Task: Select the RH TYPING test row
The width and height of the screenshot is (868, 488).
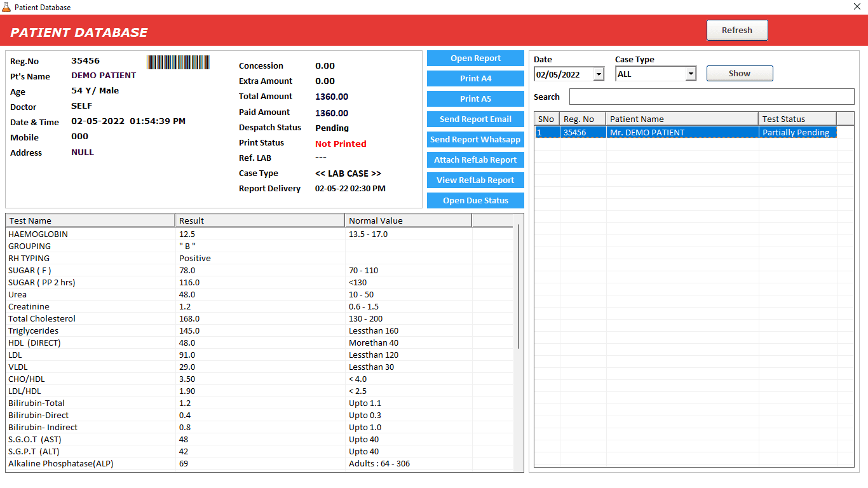Action: [259, 258]
